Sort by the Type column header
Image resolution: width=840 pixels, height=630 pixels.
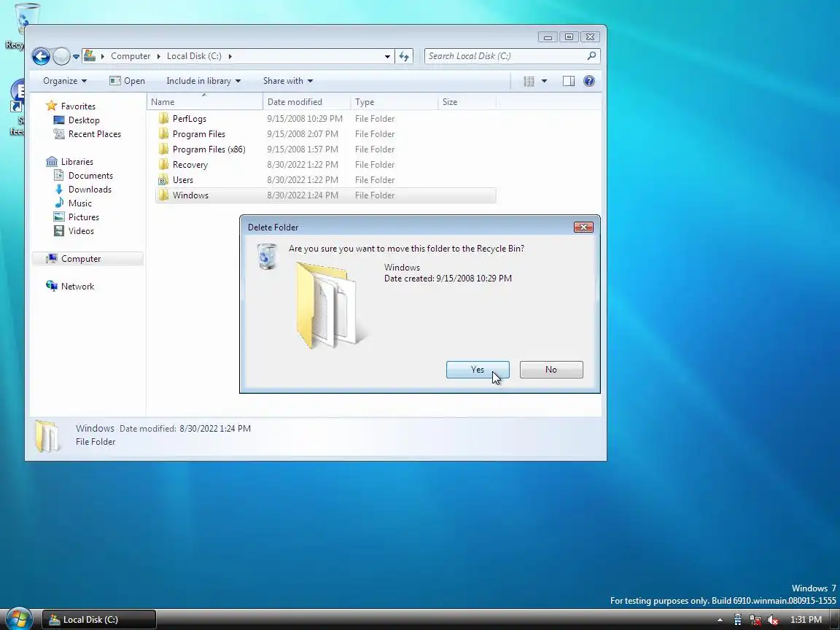394,102
